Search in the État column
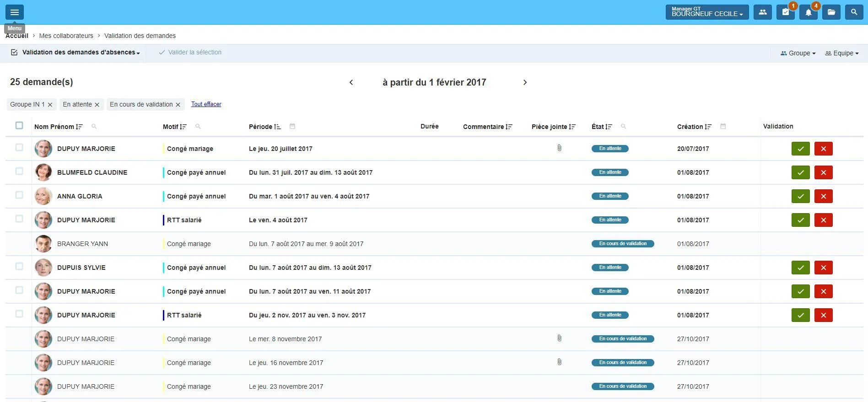Viewport: 868px width, 402px height. tap(623, 126)
